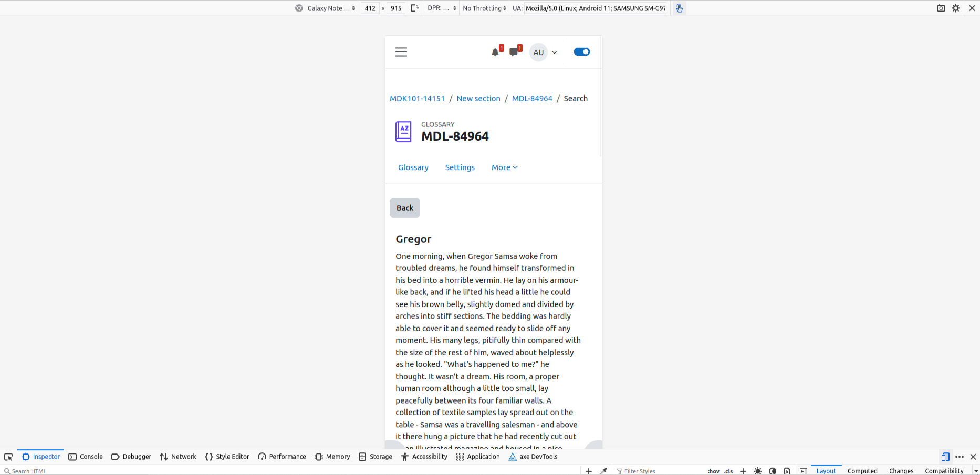This screenshot has width=980, height=475.
Task: Click the Gregor entry heading
Action: click(413, 239)
